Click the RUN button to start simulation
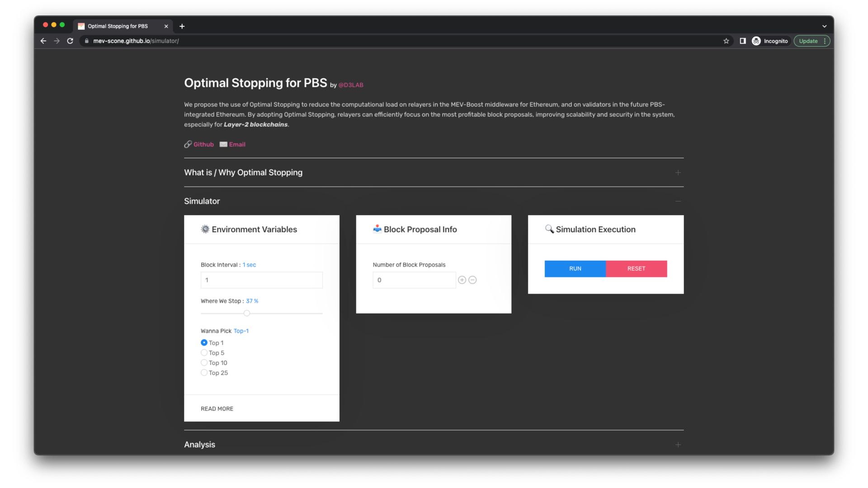 [x=575, y=268]
